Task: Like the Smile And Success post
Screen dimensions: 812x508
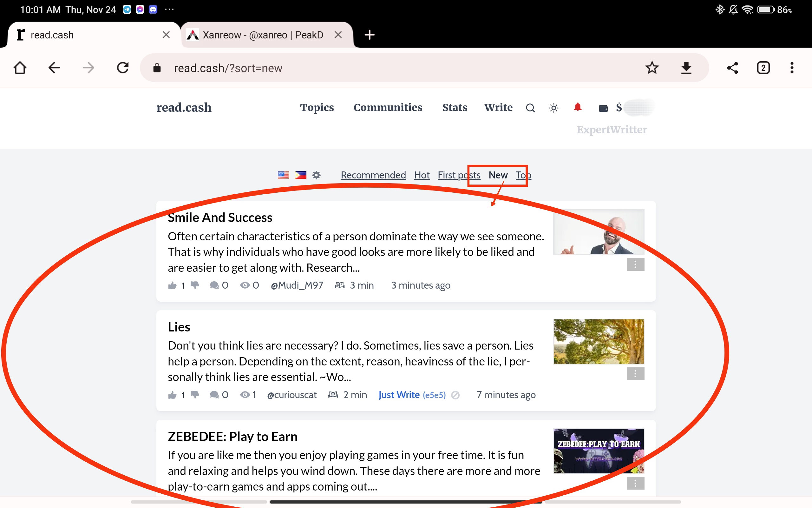Action: (173, 285)
